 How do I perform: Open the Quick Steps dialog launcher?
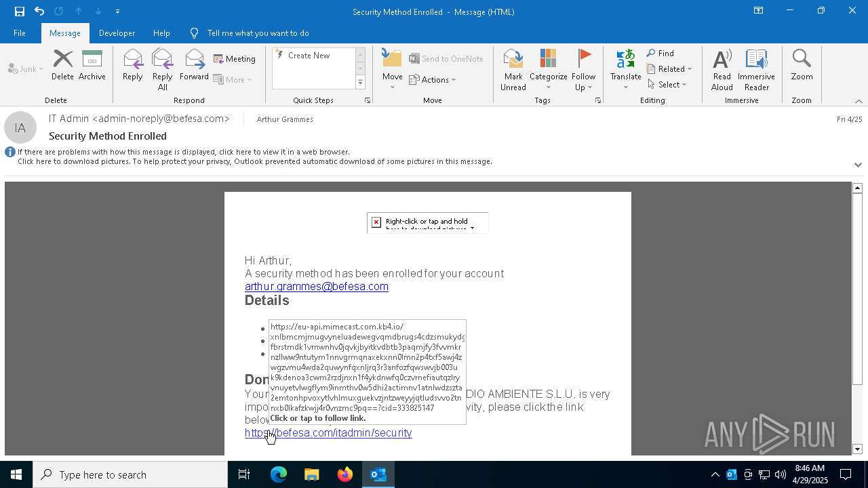coord(368,100)
